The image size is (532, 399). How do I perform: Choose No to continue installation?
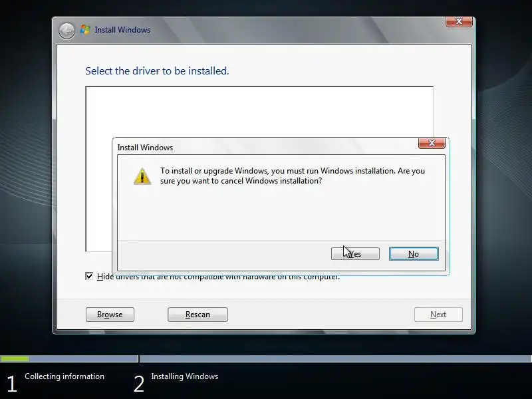coord(414,254)
